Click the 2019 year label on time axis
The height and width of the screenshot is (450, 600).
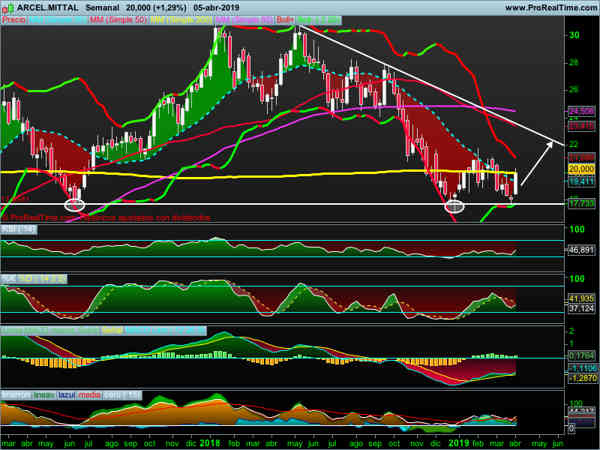coord(458,443)
